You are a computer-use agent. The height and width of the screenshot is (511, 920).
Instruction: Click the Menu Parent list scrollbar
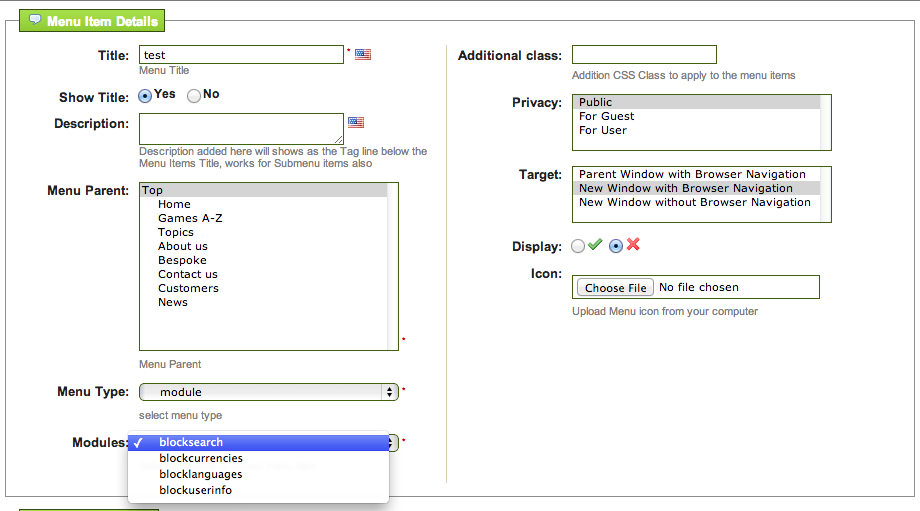(393, 266)
